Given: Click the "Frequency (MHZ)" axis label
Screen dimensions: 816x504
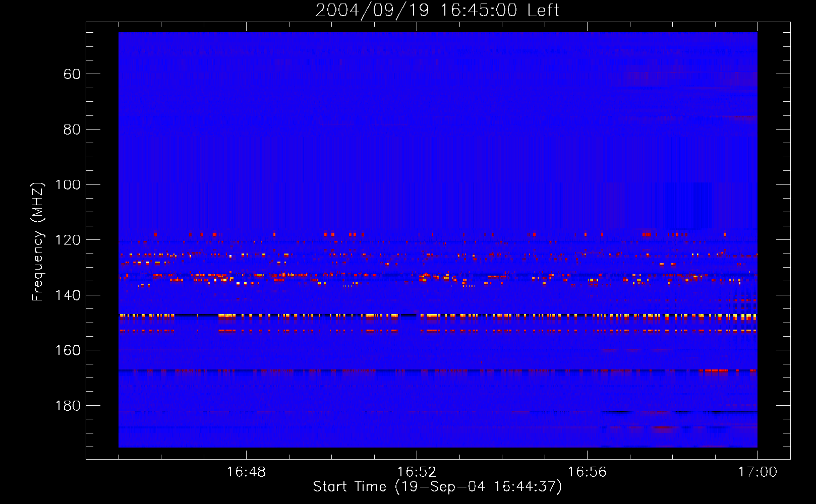Looking at the screenshot, I should click(x=38, y=241).
